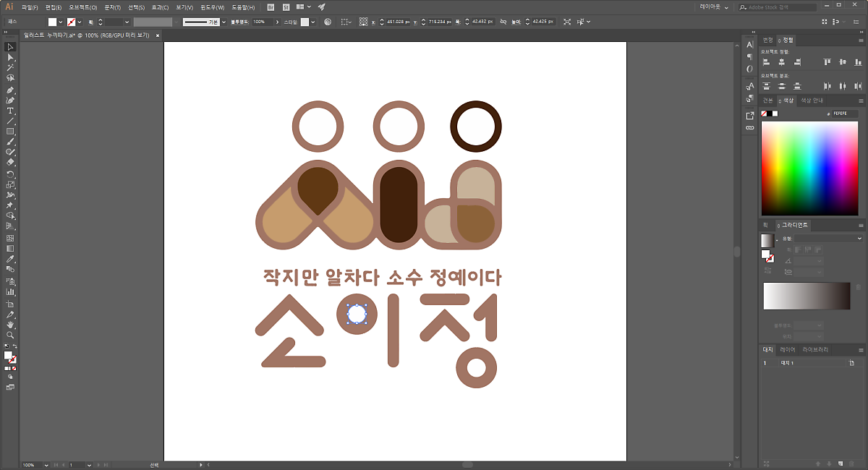Select the Type tool
The image size is (868, 470).
click(10, 111)
